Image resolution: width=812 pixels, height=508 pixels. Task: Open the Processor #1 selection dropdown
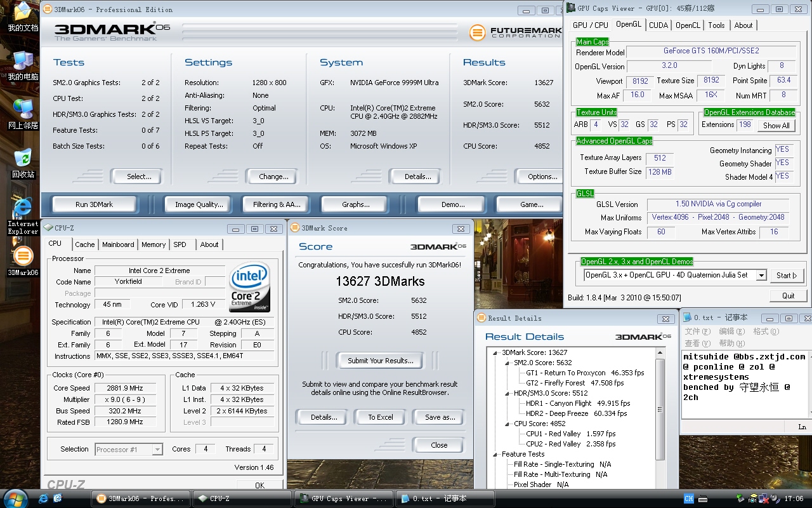click(x=157, y=450)
